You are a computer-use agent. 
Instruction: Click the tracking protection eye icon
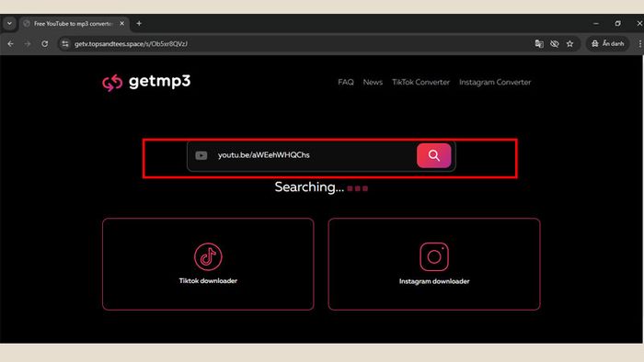tap(555, 43)
